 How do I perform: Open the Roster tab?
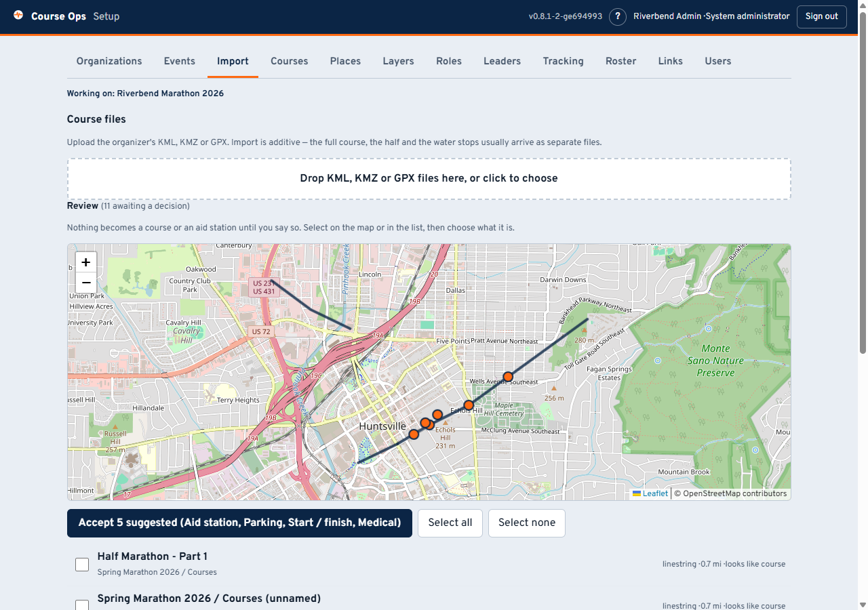(x=621, y=61)
